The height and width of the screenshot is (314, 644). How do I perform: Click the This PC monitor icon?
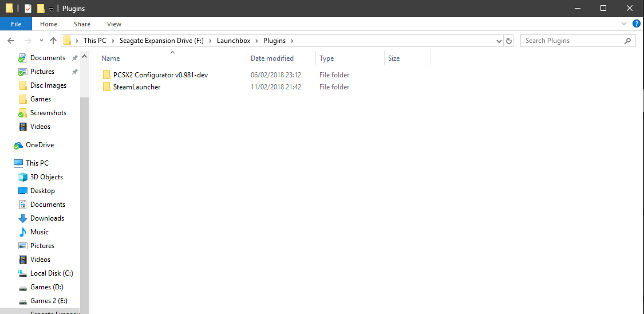coord(18,163)
